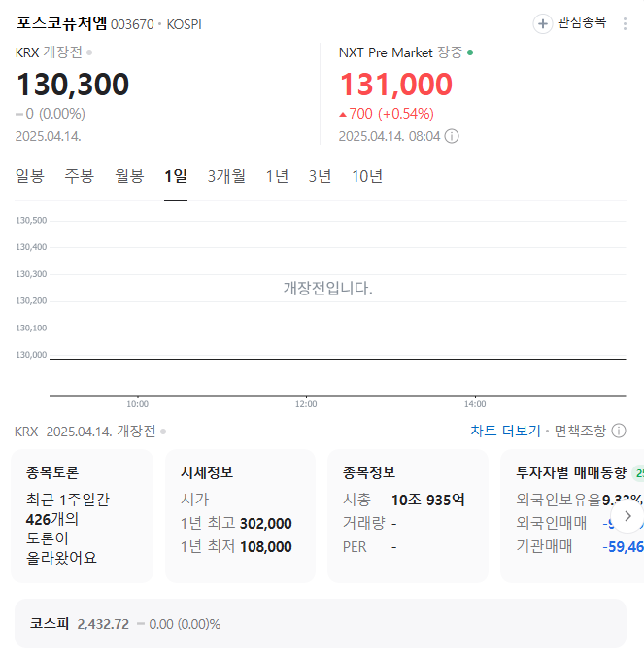The height and width of the screenshot is (657, 644).
Task: Open 종목정보 stock info card
Action: click(x=408, y=516)
